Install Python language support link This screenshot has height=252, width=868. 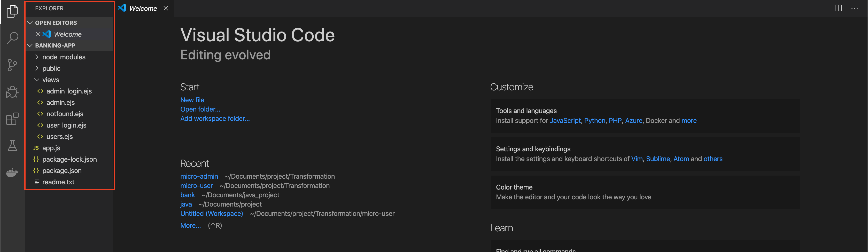(x=594, y=121)
